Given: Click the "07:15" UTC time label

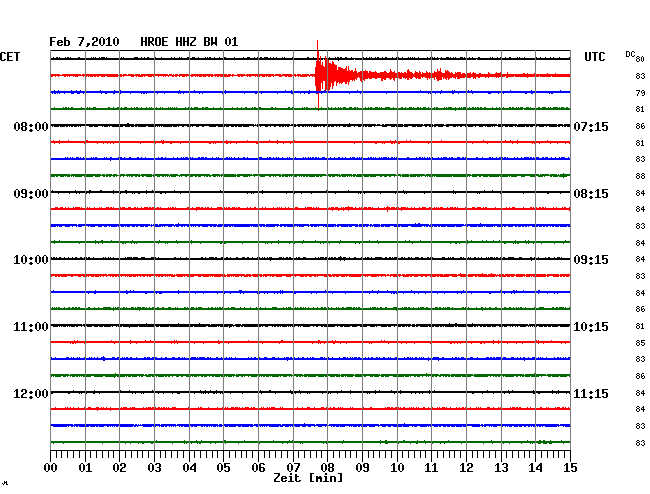Looking at the screenshot, I should (x=591, y=126).
